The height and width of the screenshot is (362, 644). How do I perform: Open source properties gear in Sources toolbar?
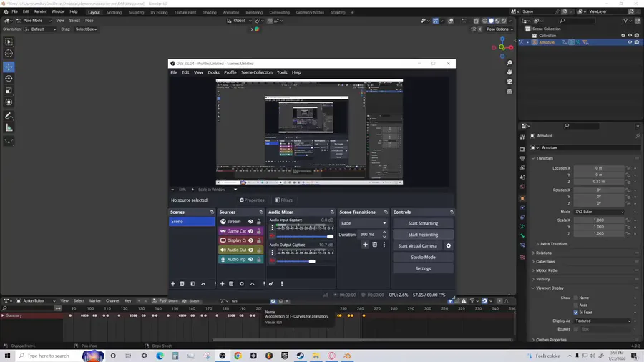[242, 283]
